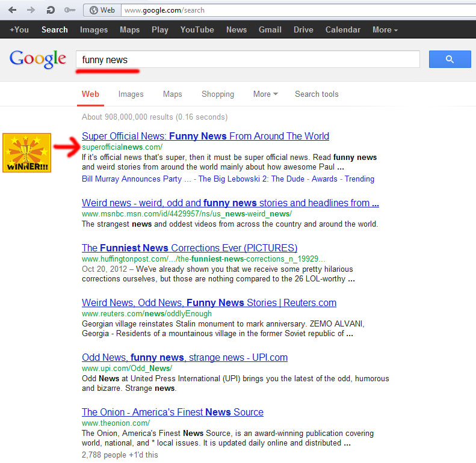Open Maps in the black navigation bar
The width and height of the screenshot is (476, 463).
[x=129, y=29]
